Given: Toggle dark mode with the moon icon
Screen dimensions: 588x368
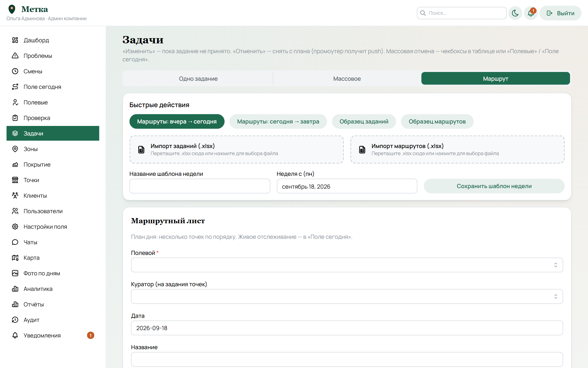Looking at the screenshot, I should point(515,13).
